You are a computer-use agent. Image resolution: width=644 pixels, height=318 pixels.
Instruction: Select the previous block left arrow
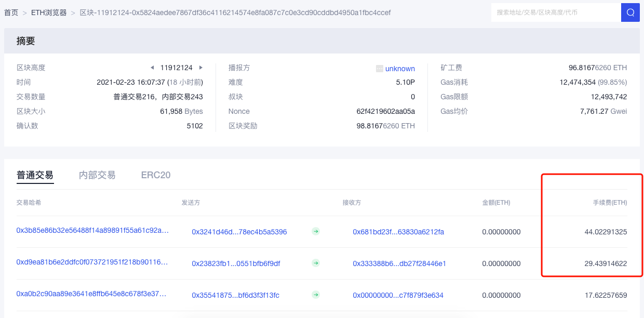pyautogui.click(x=152, y=67)
